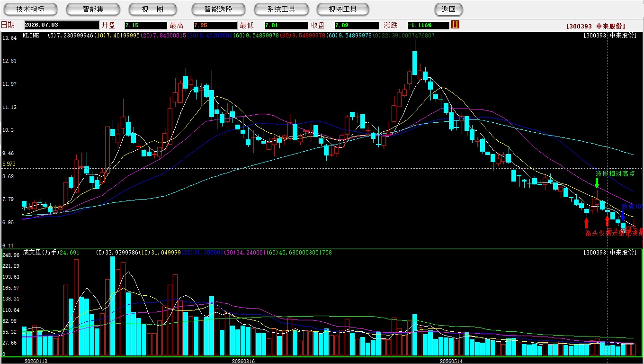
Task: Click the KLINE indicator label
Action: (x=31, y=36)
